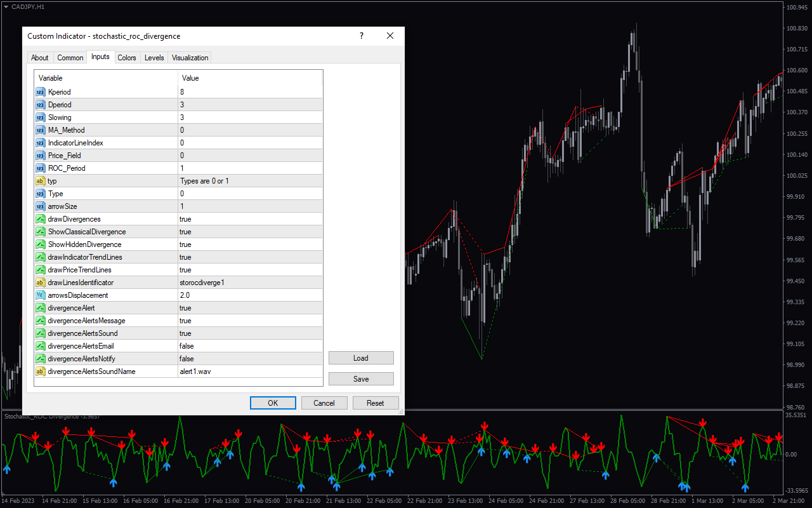Click the Cancel button
Image resolution: width=812 pixels, height=508 pixels.
324,403
